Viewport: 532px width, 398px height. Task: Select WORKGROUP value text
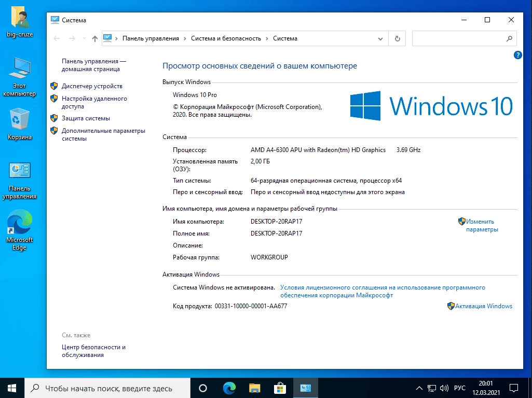(269, 257)
